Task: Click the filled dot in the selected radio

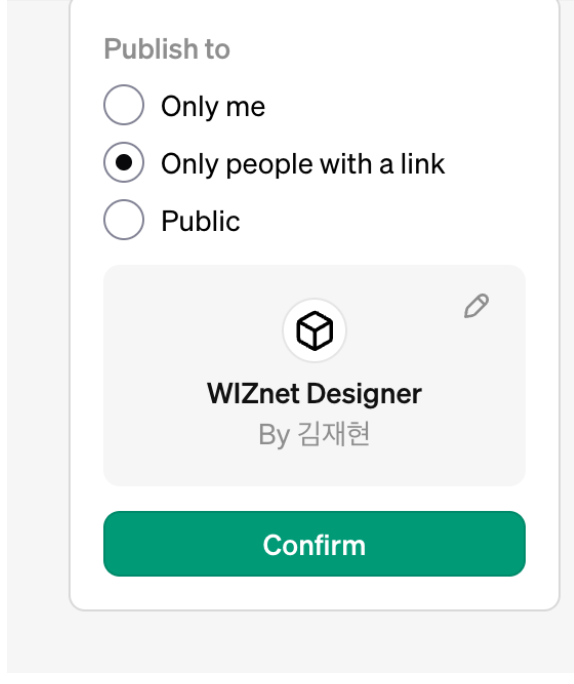Action: (x=124, y=162)
